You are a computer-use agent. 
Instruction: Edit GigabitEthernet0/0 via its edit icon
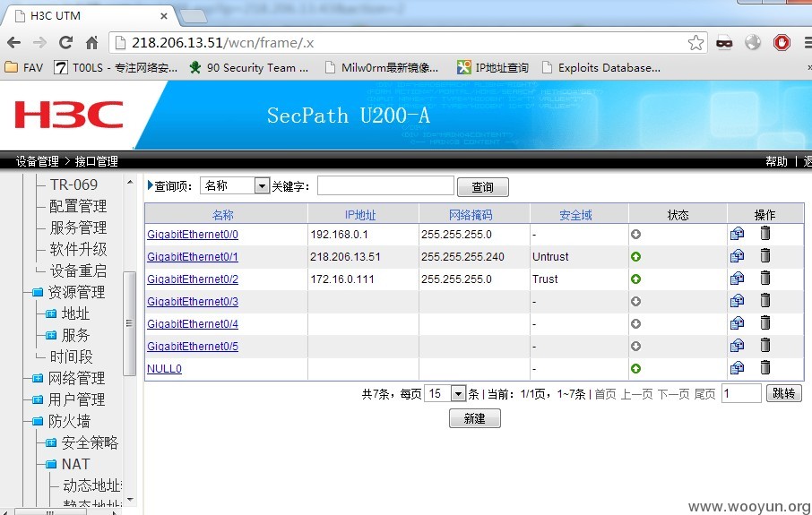point(737,234)
